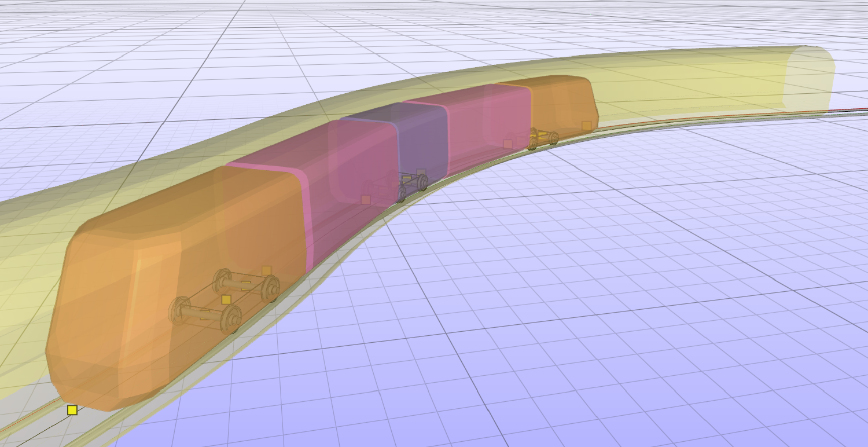The image size is (868, 447).
Task: Click the bright yellow marker at train front
Action: [x=72, y=410]
